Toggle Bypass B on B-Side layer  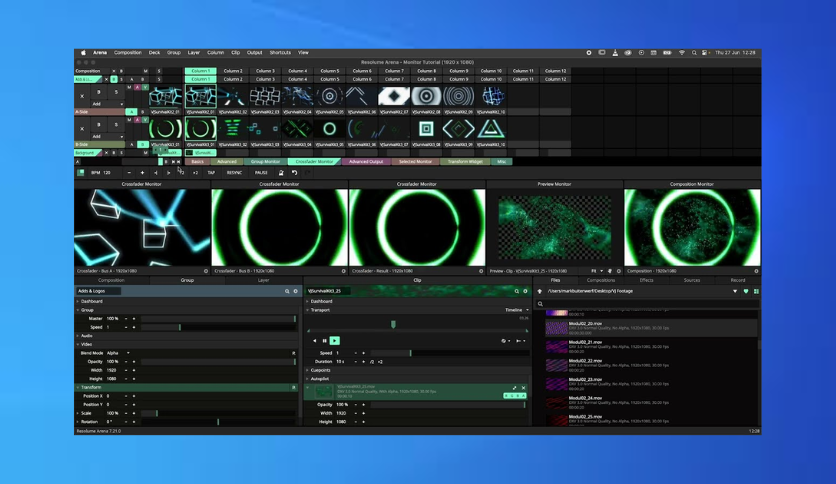pos(99,125)
